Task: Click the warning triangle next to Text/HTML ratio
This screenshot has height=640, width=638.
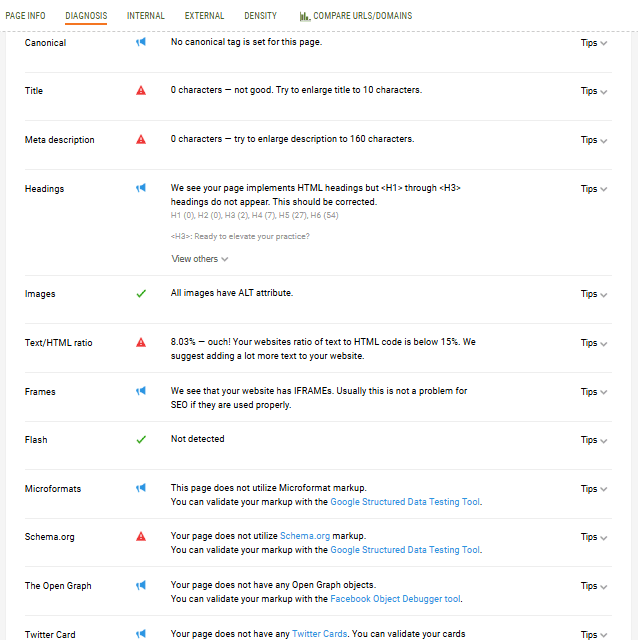Action: coord(141,342)
